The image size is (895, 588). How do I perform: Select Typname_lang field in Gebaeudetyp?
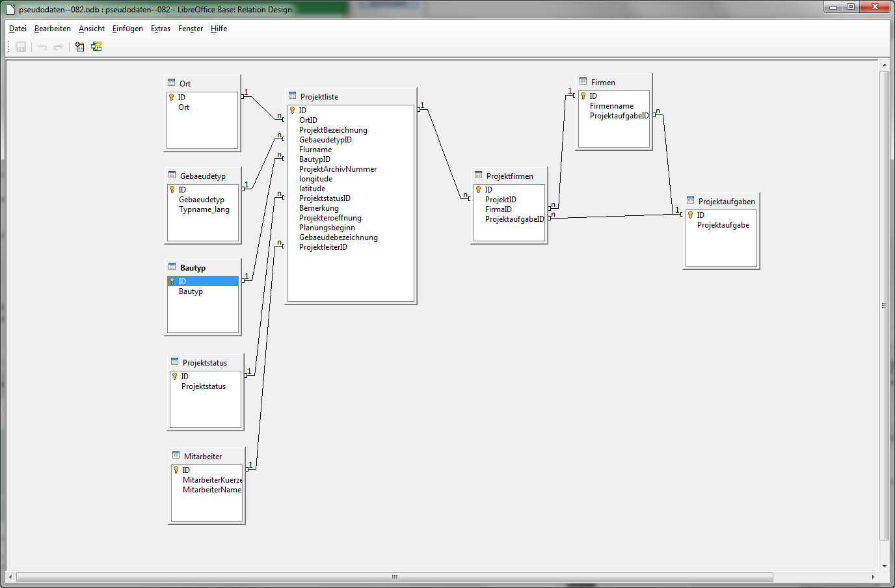(x=203, y=209)
